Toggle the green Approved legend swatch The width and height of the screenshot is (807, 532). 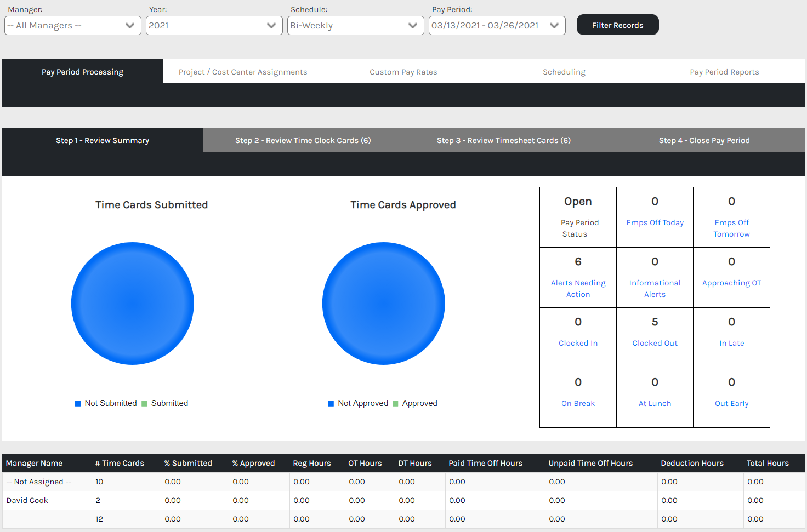tap(395, 404)
